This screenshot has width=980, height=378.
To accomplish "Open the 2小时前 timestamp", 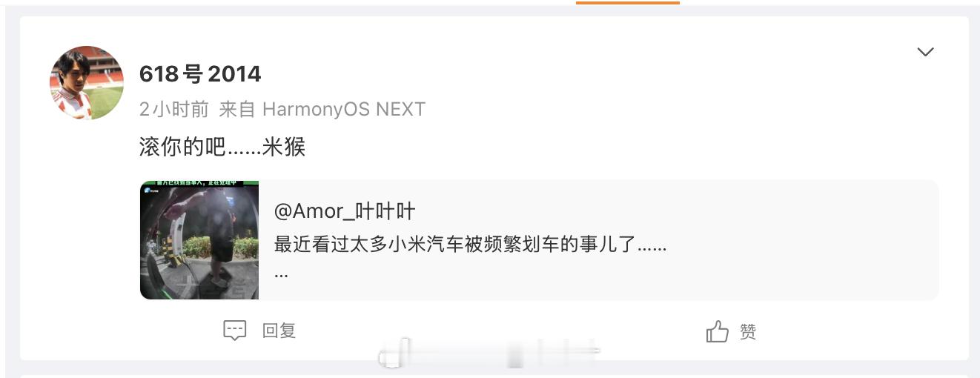I will coord(174,109).
